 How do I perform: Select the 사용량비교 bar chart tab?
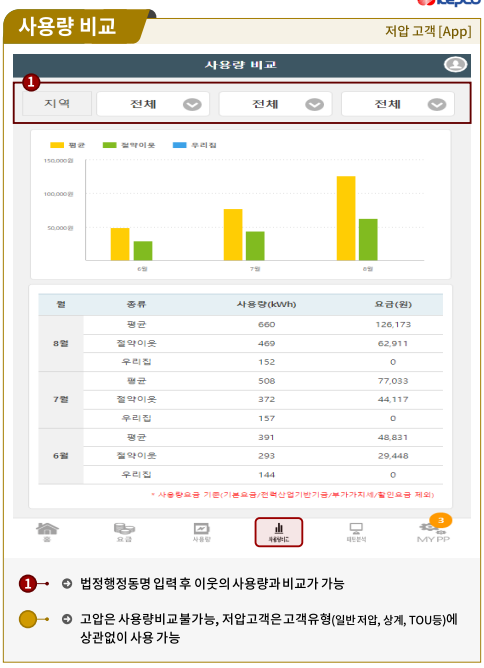click(279, 532)
